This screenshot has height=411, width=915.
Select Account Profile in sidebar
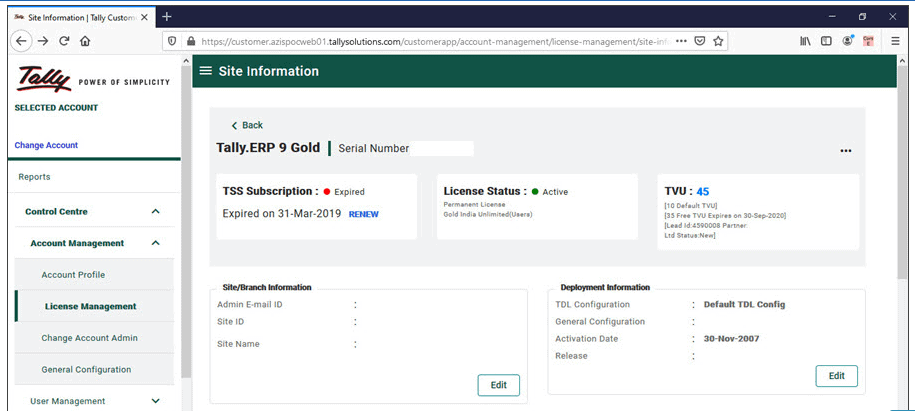point(73,275)
